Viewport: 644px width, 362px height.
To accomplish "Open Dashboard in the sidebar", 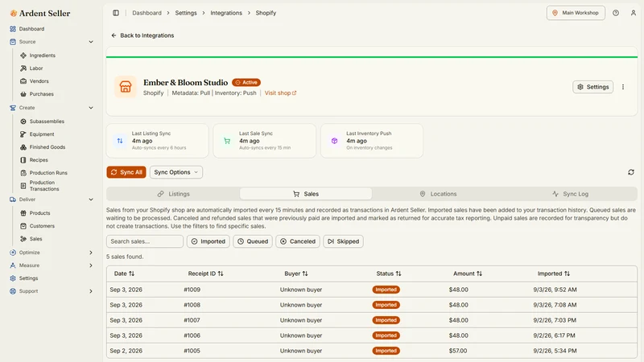I will [31, 29].
